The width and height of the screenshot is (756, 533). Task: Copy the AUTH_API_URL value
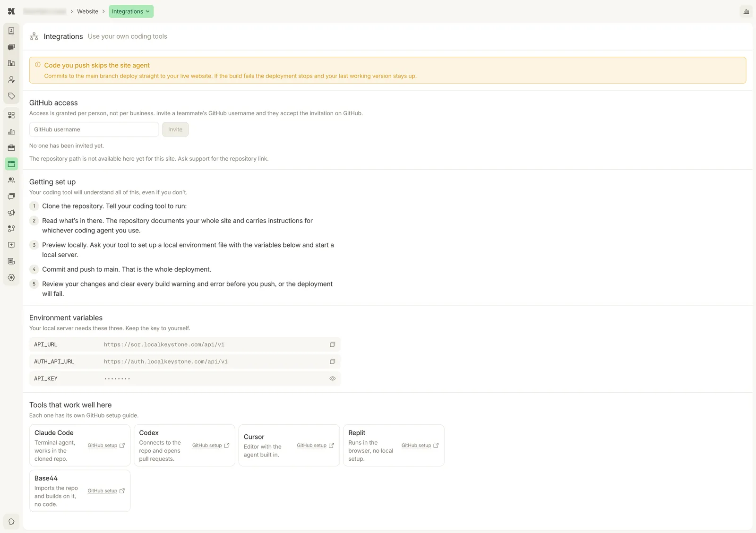click(332, 361)
